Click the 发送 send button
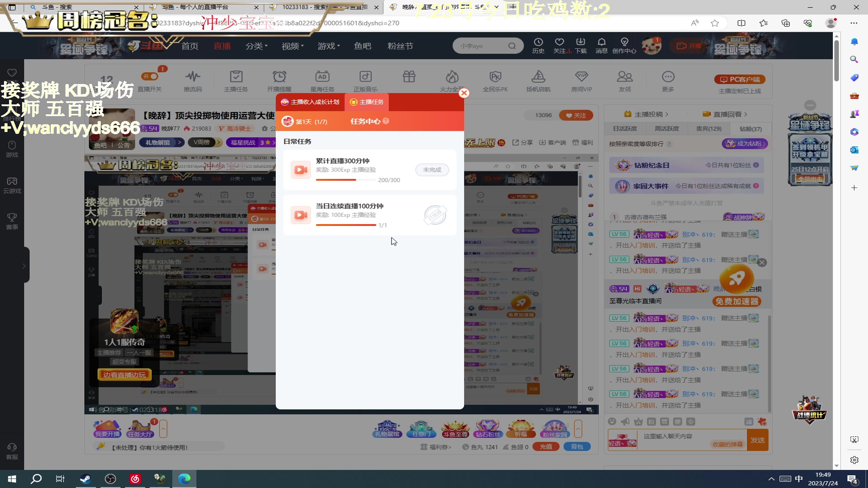This screenshot has width=868, height=488. coord(757,440)
